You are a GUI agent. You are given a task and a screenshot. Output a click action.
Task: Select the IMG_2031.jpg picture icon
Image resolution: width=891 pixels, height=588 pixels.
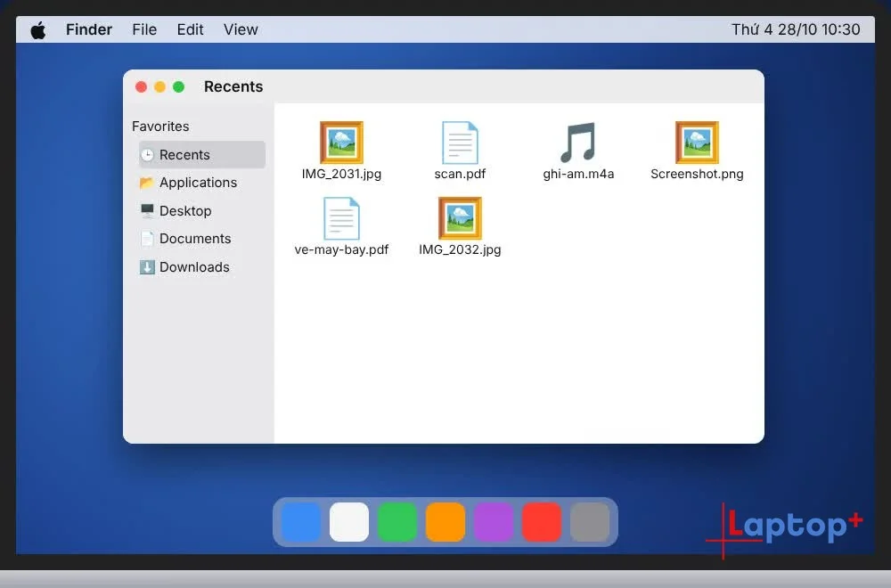341,142
